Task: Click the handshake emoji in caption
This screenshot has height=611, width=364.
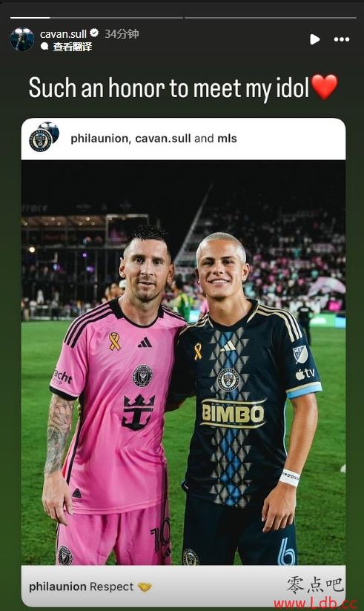Action: [x=145, y=587]
